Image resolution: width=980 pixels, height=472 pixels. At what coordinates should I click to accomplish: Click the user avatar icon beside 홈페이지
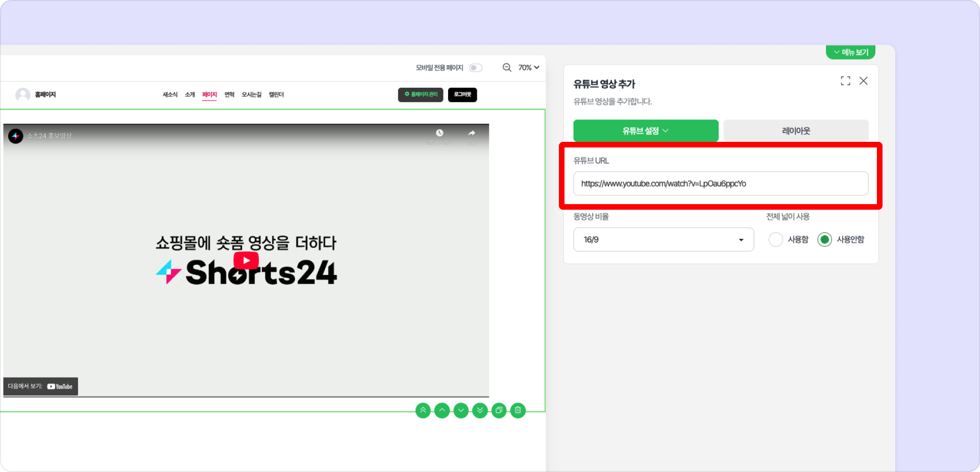22,94
